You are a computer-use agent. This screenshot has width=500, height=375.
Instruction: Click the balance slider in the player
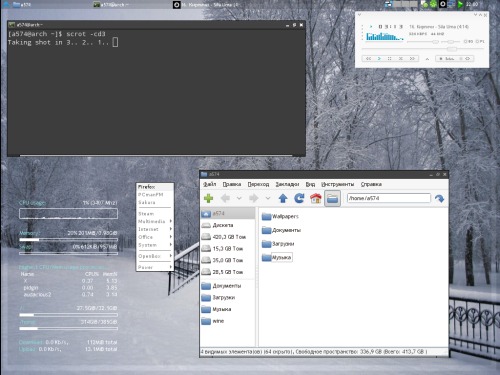point(450,42)
